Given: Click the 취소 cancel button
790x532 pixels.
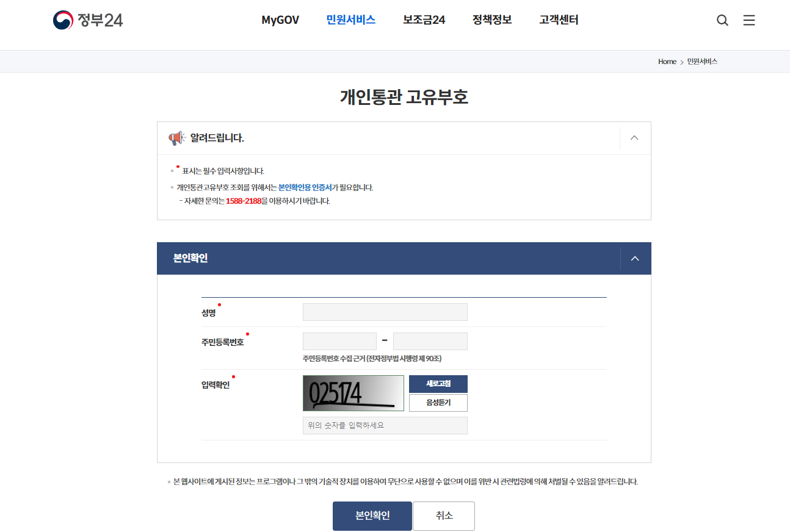Looking at the screenshot, I should click(444, 516).
